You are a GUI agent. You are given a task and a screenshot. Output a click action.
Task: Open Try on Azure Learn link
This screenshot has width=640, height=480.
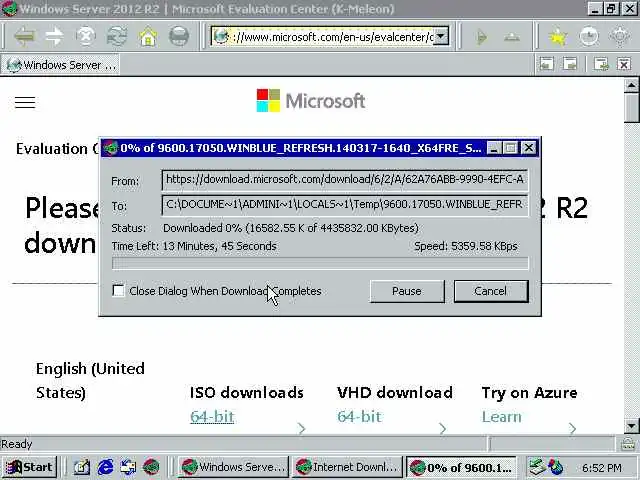coord(502,417)
